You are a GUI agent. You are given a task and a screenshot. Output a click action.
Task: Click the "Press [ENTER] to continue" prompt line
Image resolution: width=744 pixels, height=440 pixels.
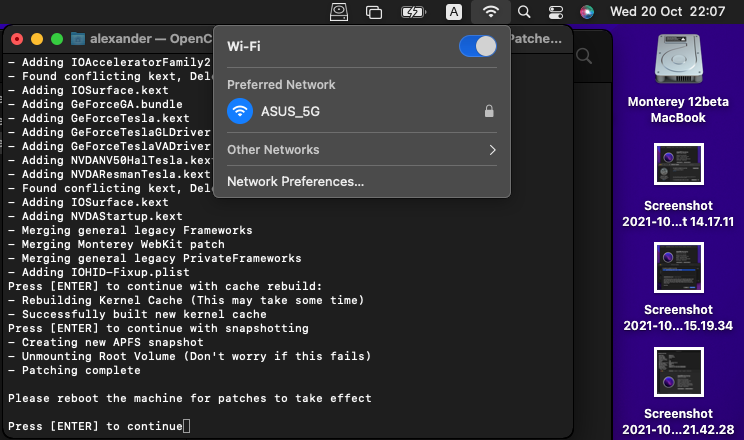(x=95, y=427)
